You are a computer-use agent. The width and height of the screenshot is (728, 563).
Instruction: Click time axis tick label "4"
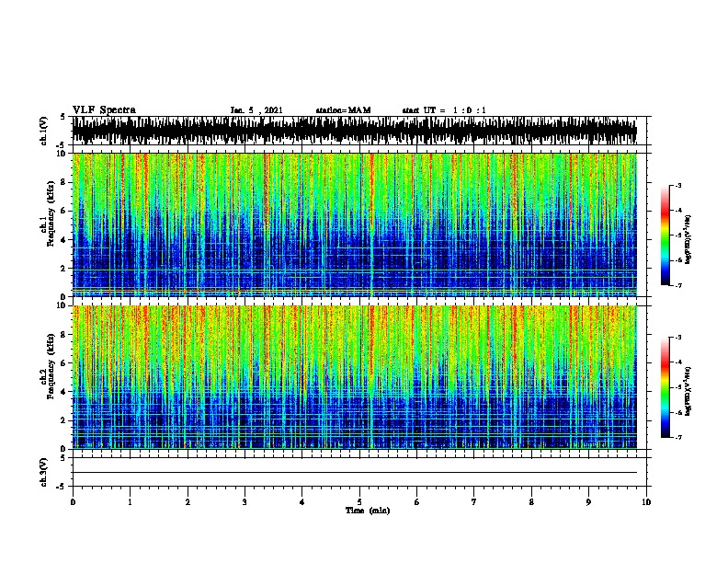(302, 502)
